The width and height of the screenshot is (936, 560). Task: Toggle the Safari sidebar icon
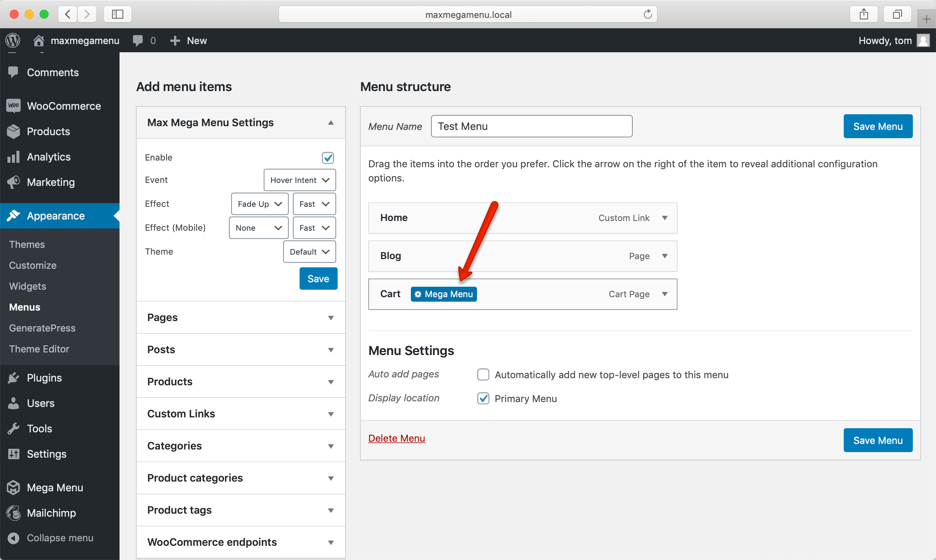pos(117,14)
